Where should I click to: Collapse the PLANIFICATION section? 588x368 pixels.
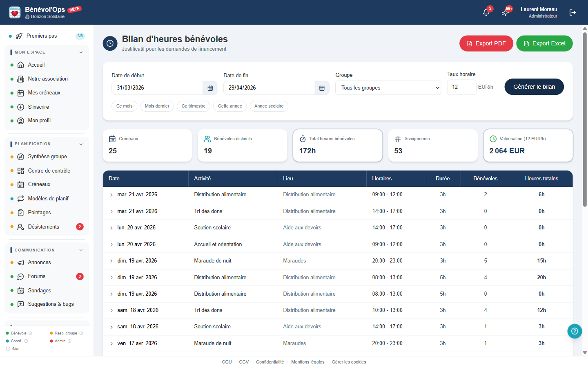pos(81,144)
